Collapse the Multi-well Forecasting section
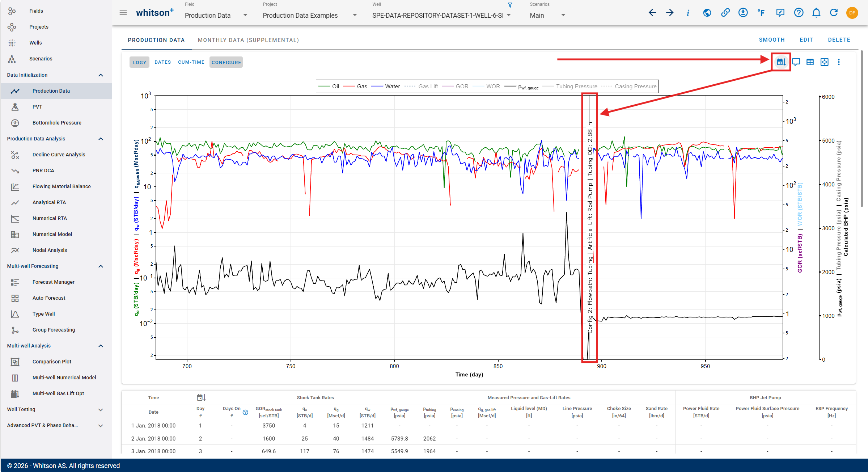The image size is (868, 472). tap(101, 266)
